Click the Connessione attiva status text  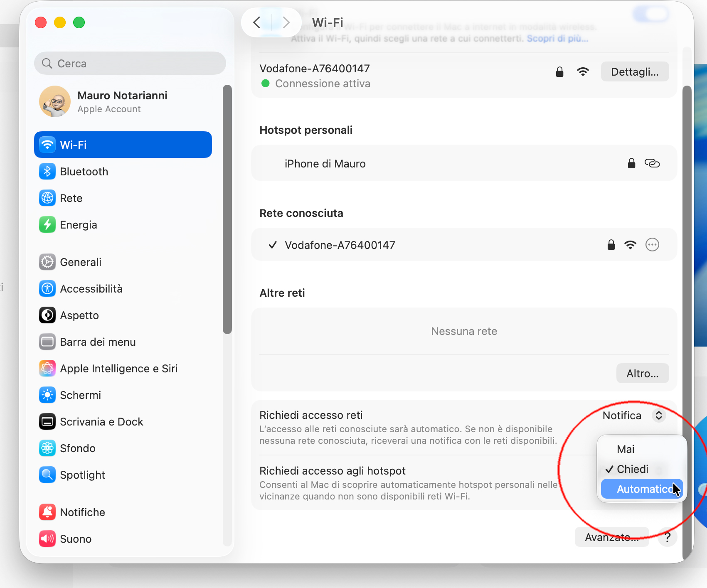click(323, 84)
